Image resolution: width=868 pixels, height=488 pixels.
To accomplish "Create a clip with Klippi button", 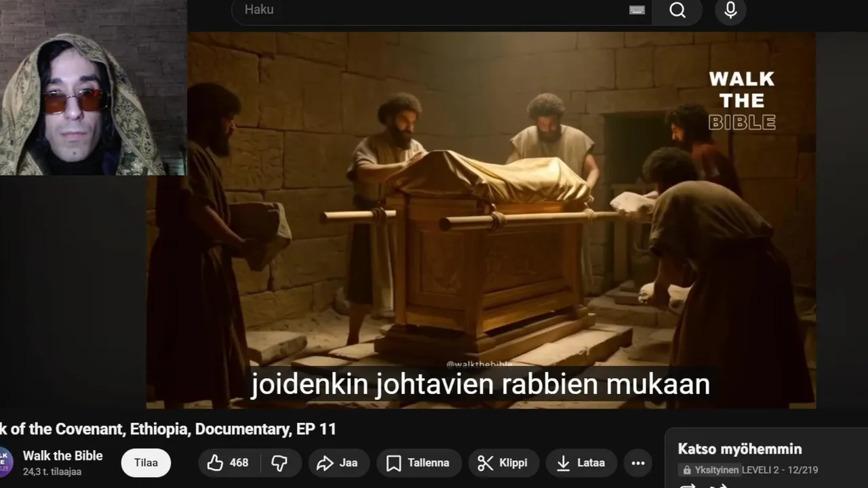I will 503,463.
